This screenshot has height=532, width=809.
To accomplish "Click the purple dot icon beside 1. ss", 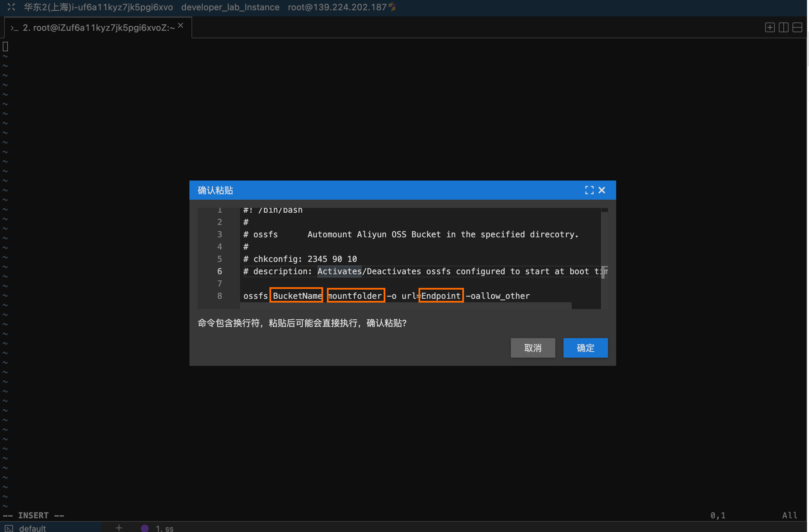I will pos(145,528).
